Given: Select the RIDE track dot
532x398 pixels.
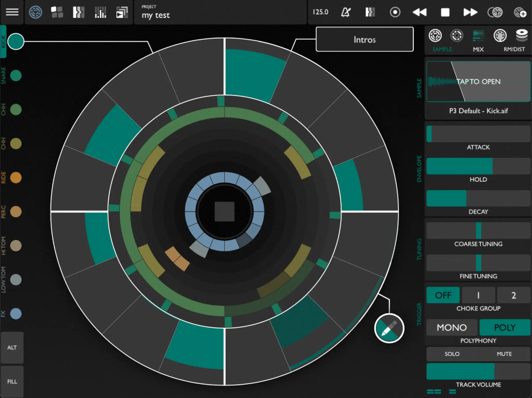Looking at the screenshot, I should (16, 177).
